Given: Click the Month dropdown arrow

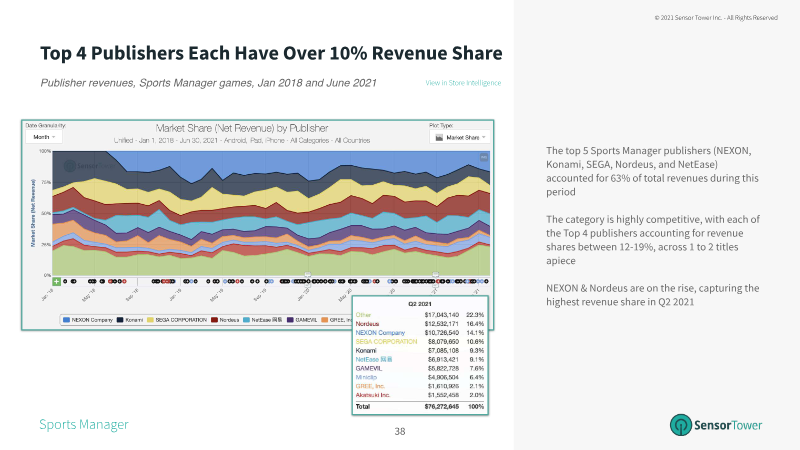Looking at the screenshot, I should tap(54, 137).
